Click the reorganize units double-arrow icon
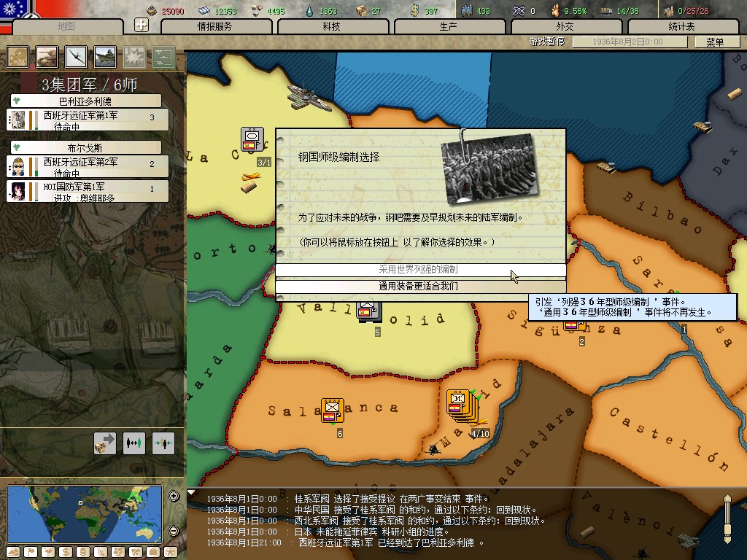747x560 pixels. (134, 443)
